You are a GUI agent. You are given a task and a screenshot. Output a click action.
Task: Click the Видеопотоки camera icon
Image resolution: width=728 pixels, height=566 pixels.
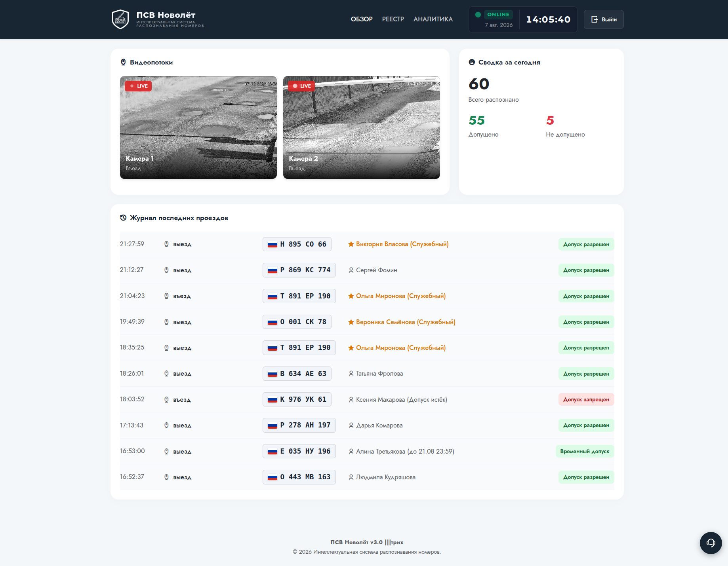click(123, 62)
